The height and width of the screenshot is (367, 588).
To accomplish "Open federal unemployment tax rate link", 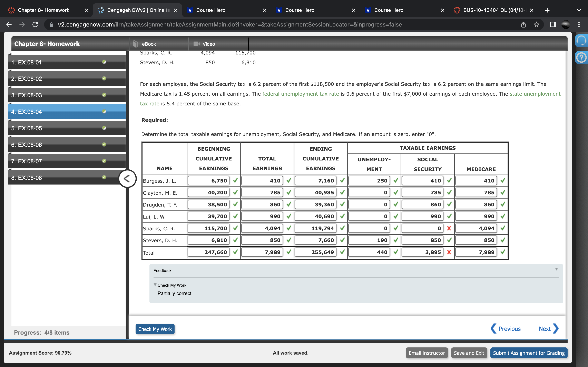I will click(300, 94).
